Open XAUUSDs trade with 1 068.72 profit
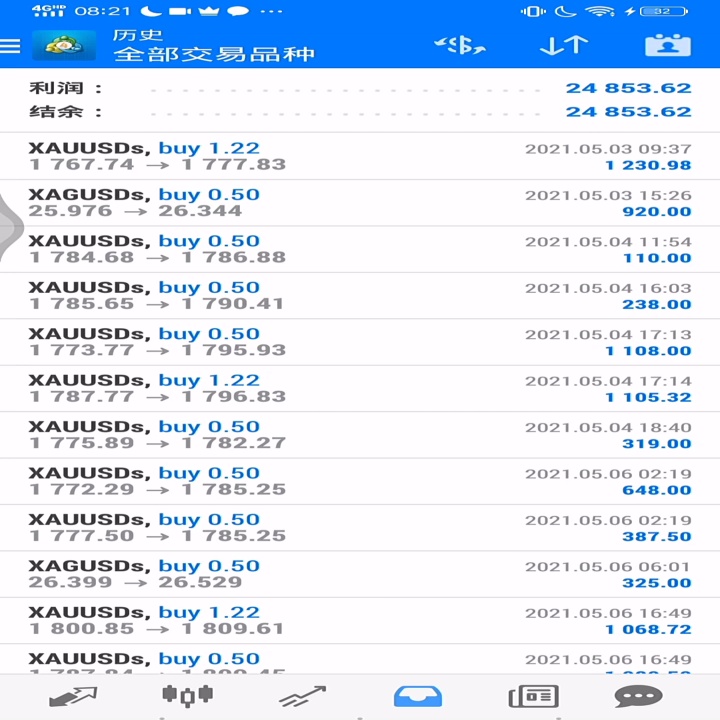720x720 pixels. coord(360,620)
